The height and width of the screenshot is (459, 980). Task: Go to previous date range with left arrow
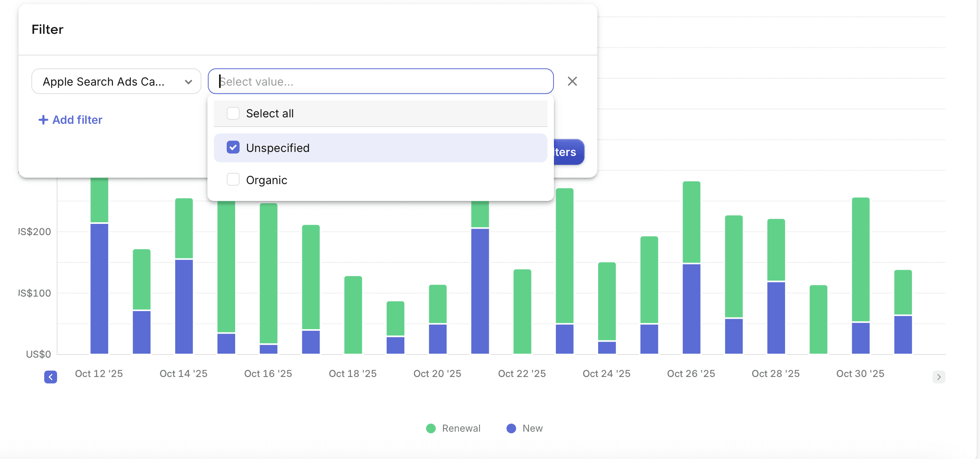pyautogui.click(x=51, y=377)
